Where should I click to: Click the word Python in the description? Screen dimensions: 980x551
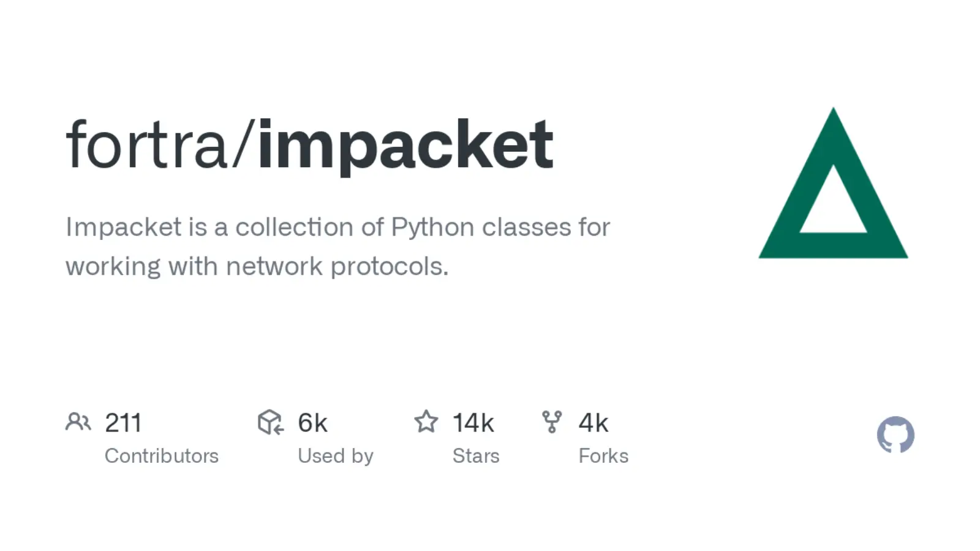point(433,228)
